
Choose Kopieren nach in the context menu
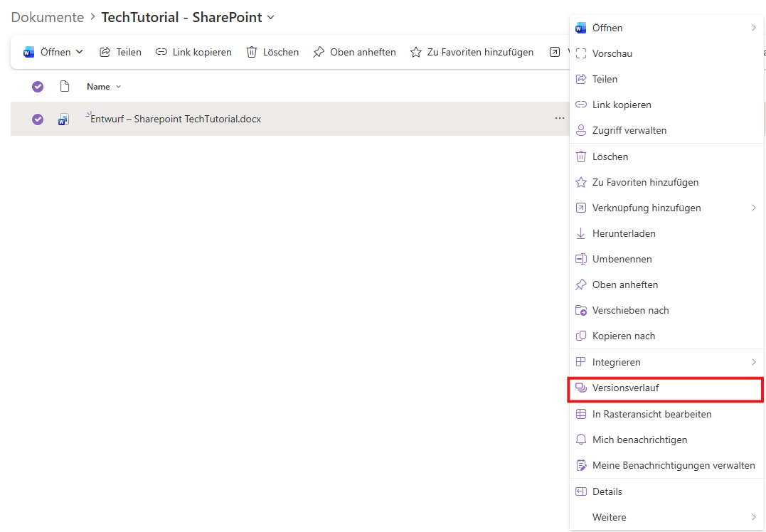[x=667, y=336]
